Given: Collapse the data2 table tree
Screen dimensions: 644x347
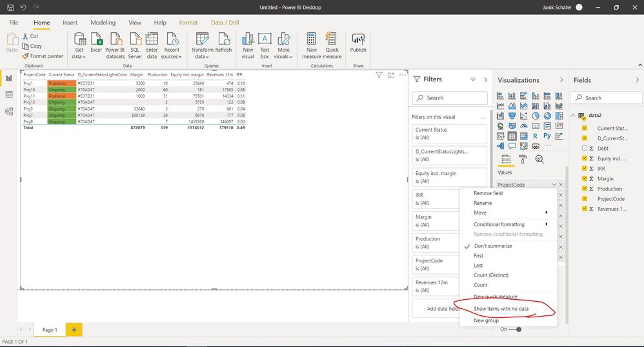Looking at the screenshot, I should (573, 116).
